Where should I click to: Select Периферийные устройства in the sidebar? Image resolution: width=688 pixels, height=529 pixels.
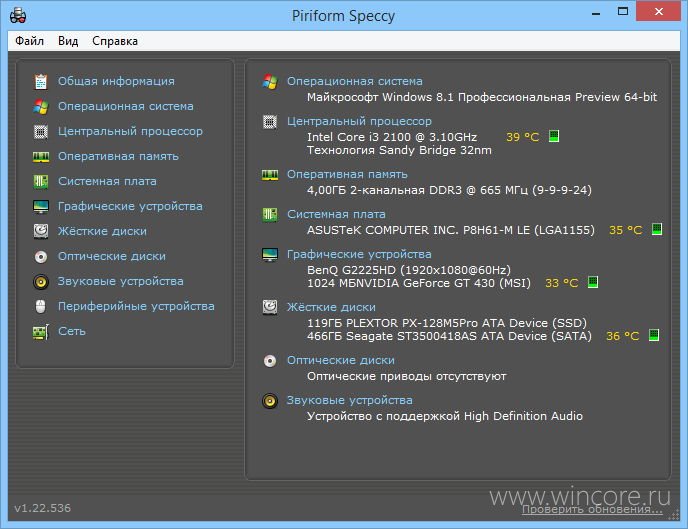[x=136, y=306]
